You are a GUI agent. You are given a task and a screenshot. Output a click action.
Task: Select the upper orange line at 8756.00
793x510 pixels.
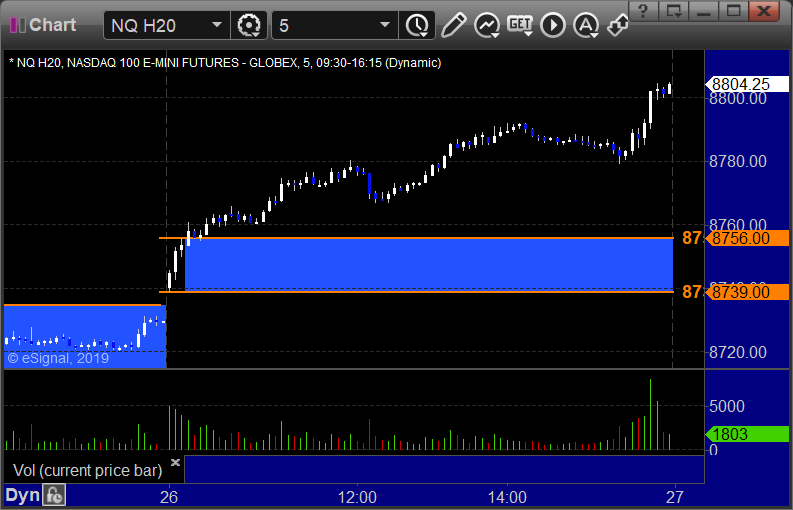[416, 238]
